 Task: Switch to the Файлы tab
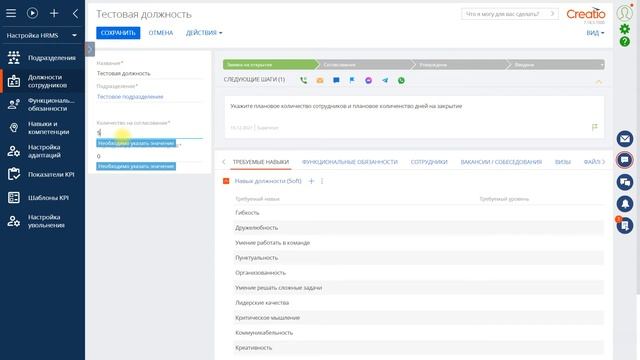[592, 162]
